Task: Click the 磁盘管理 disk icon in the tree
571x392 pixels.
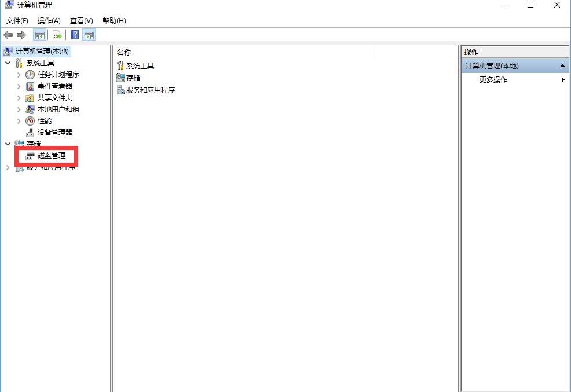Action: point(30,156)
